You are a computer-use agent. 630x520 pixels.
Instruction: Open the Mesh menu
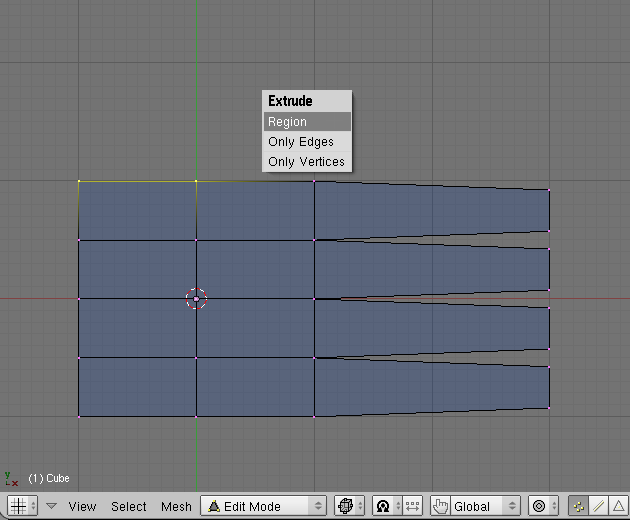[176, 506]
